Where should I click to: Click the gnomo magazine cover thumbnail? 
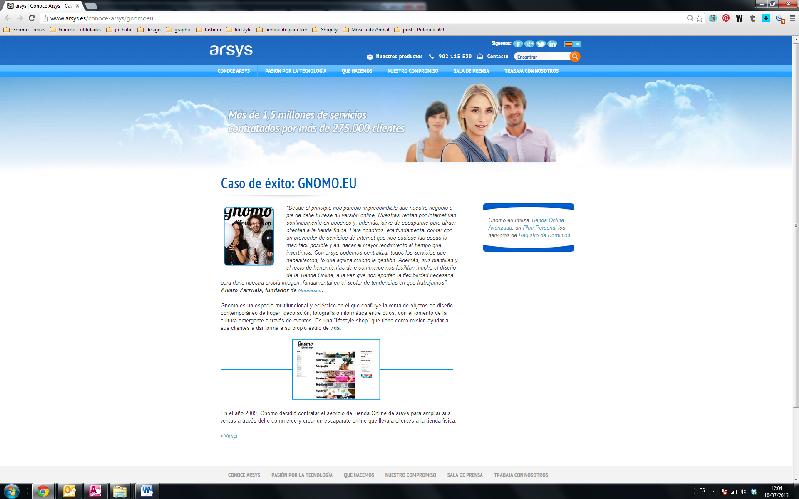point(249,236)
